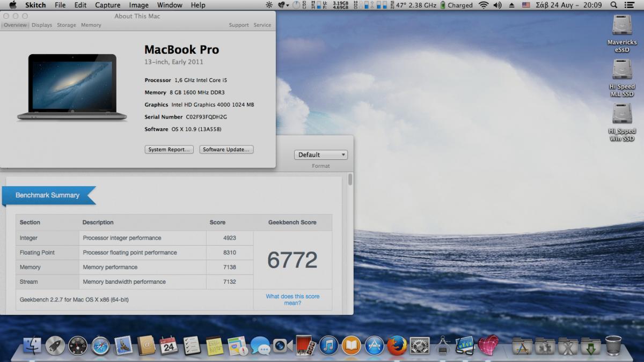Click the Integer score 4923

230,238
